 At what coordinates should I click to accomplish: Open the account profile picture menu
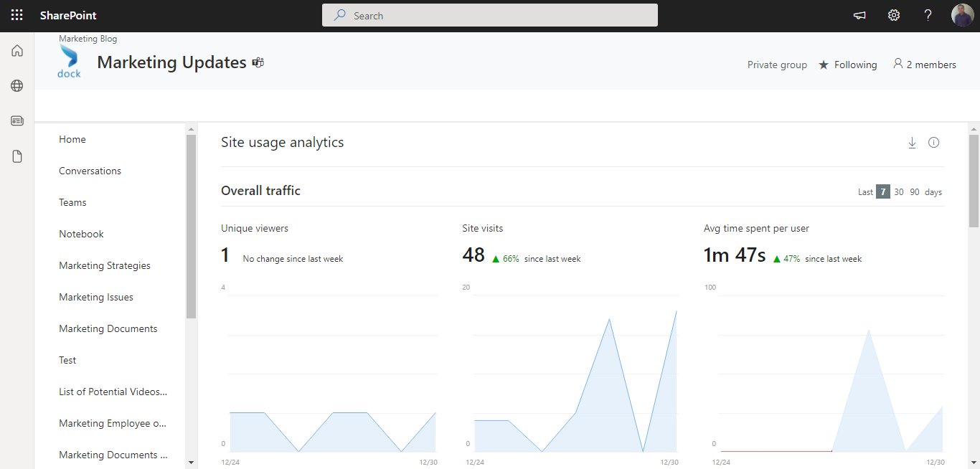point(962,14)
